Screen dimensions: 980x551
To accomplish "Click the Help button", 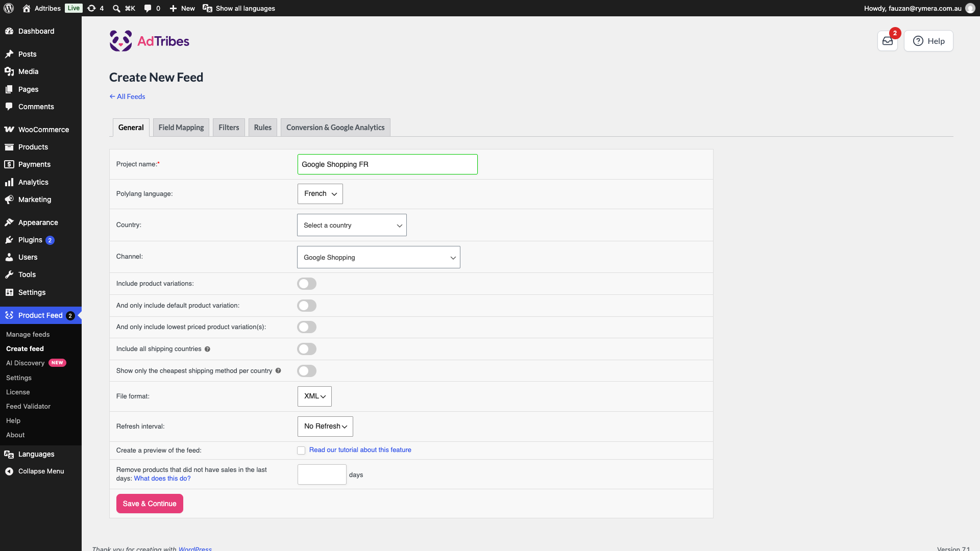I will pos(928,41).
